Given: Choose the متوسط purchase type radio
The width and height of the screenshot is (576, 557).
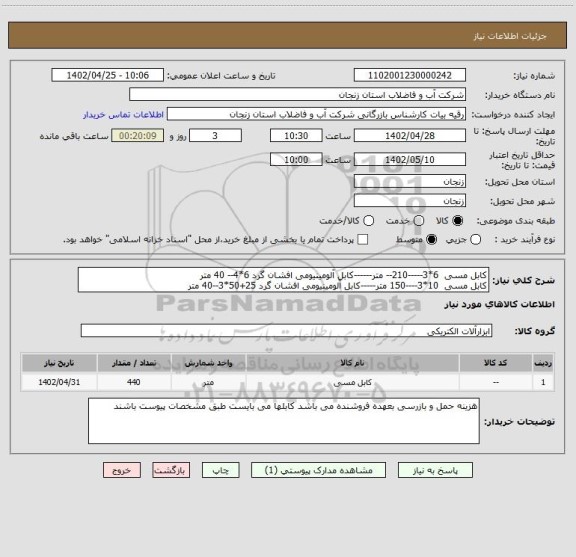Looking at the screenshot, I should click(x=431, y=240).
